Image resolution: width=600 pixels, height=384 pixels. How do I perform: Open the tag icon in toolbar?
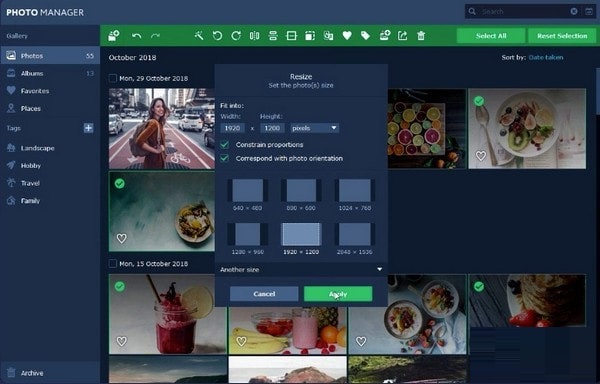point(365,36)
